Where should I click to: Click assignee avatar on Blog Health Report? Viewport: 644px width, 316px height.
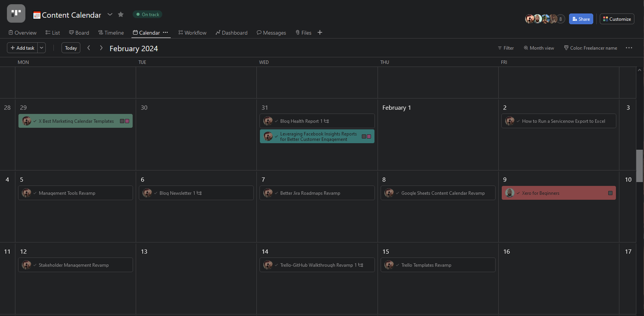[x=268, y=121]
